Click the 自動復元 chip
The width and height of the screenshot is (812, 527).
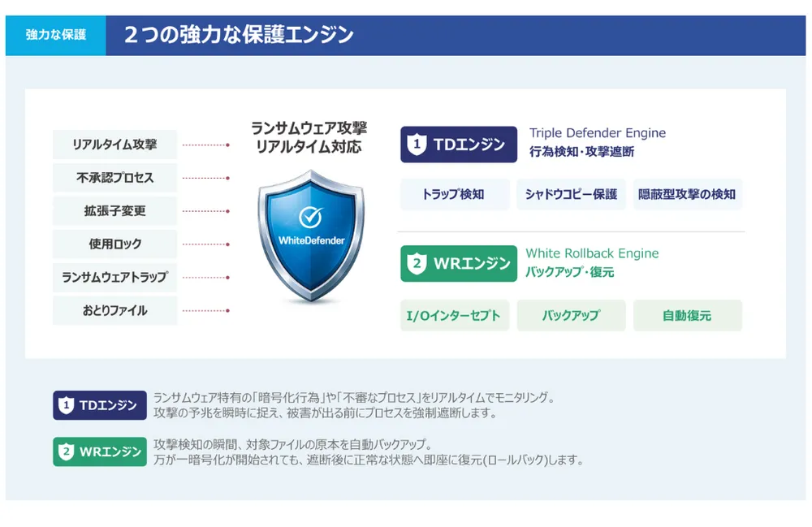(688, 315)
